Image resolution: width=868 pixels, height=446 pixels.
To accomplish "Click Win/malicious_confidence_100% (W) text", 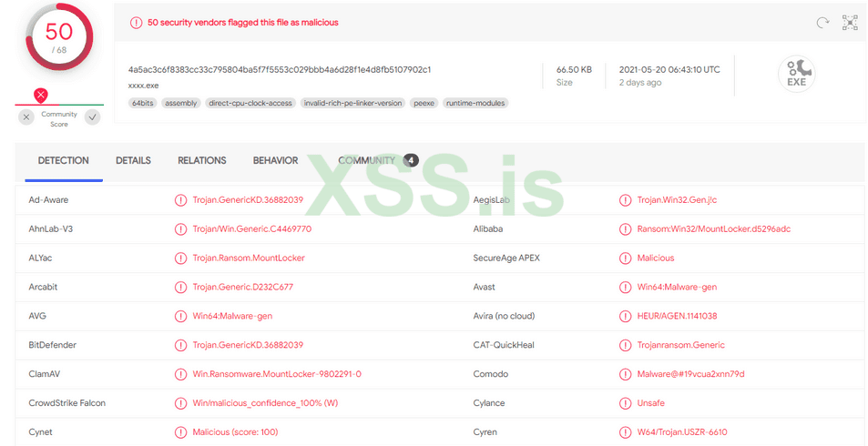I will coord(265,403).
